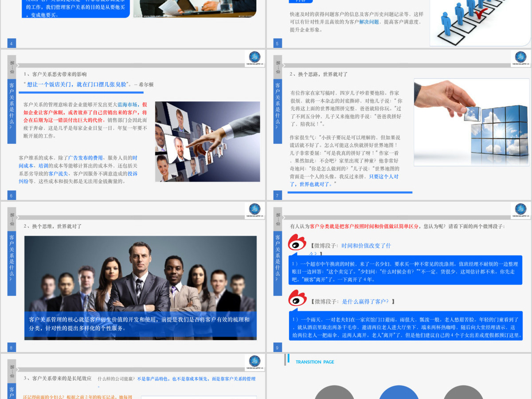The image size is (532, 399).
Task: Click the rainy day hotel story blue box
Action: 405,326
